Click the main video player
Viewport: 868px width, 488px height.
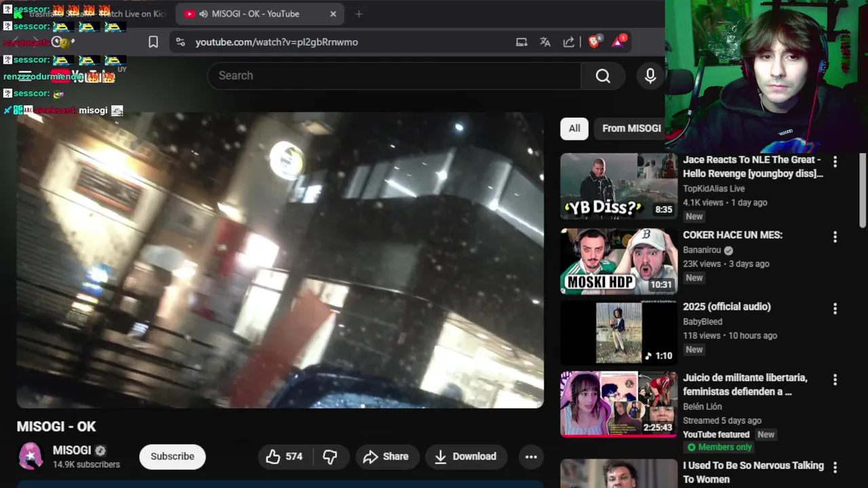pos(280,260)
